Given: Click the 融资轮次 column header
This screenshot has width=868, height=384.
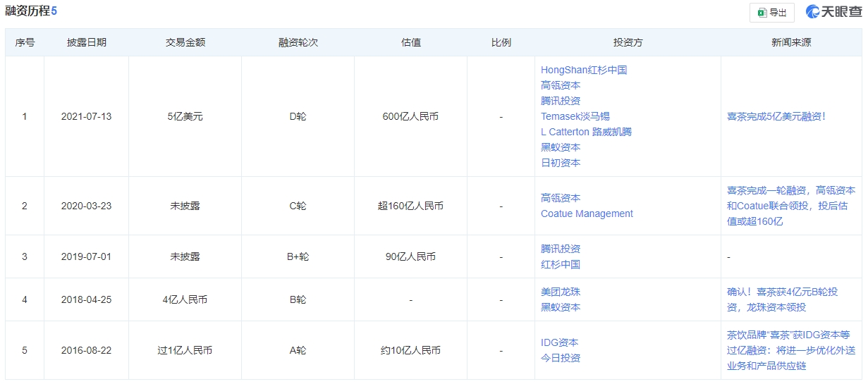Looking at the screenshot, I should (298, 42).
